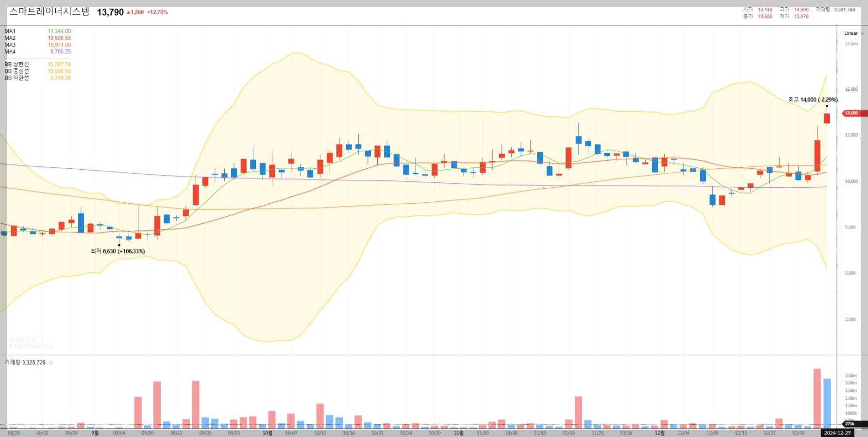Click the 종가 13,680 close price value
The height and width of the screenshot is (437, 868).
(x=765, y=16)
